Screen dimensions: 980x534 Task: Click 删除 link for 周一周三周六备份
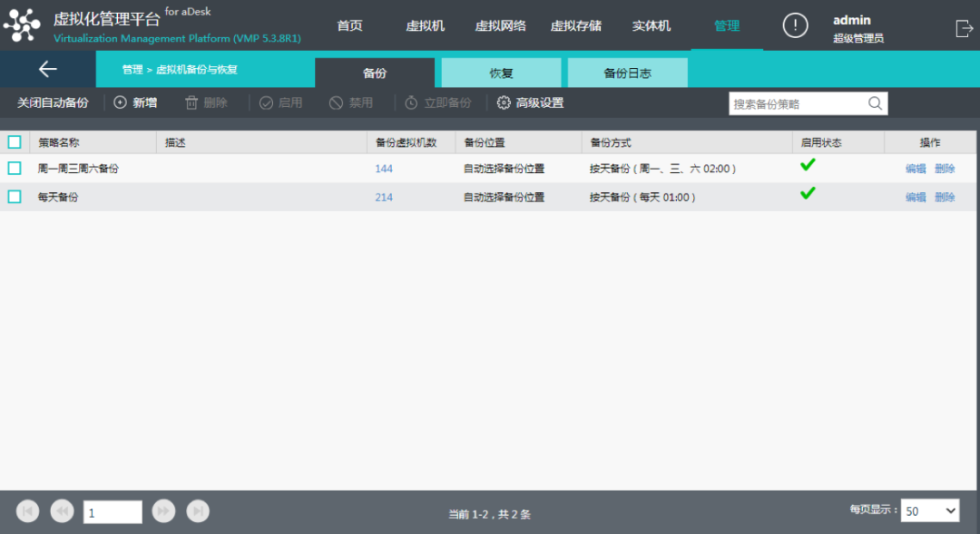945,169
